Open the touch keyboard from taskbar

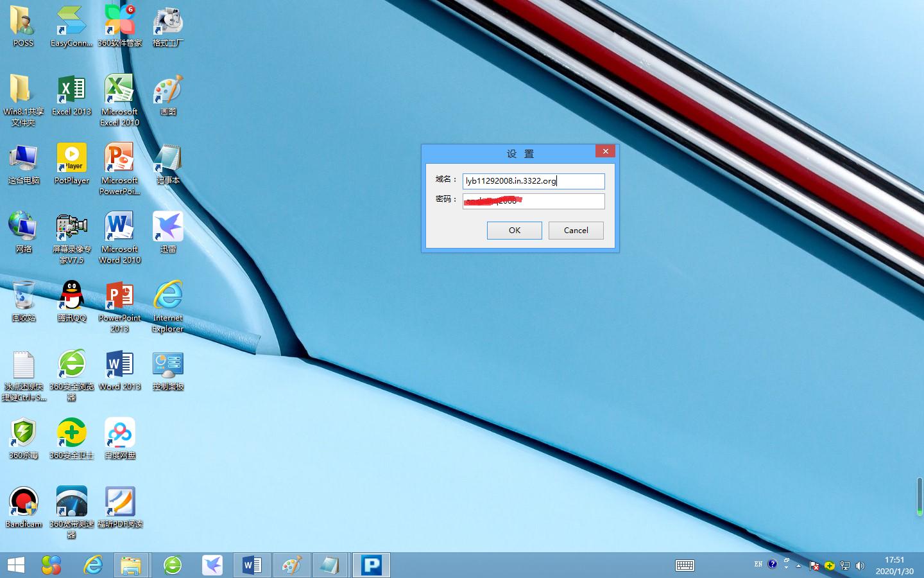point(685,565)
